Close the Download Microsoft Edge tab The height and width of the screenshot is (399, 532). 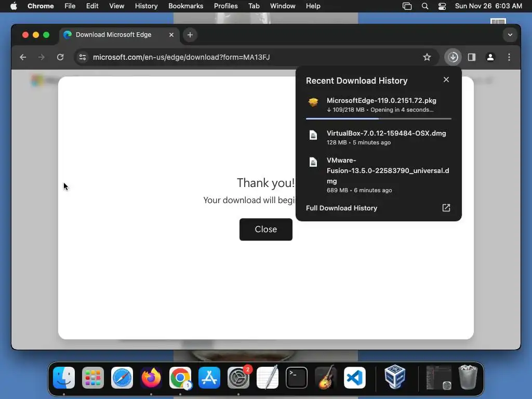coord(171,35)
